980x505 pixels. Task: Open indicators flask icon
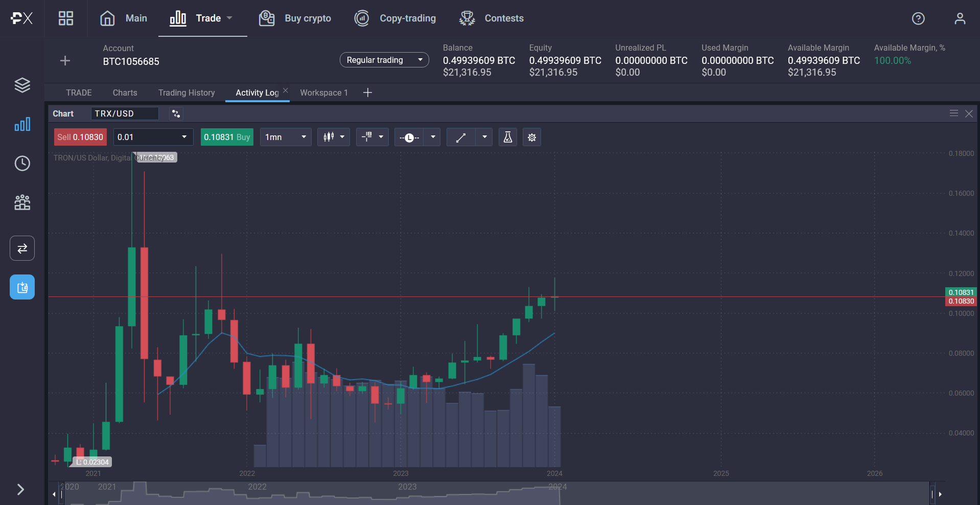pos(507,137)
